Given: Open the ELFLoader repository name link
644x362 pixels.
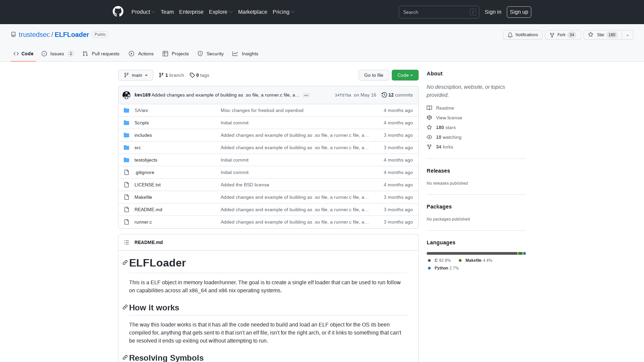Looking at the screenshot, I should (x=72, y=35).
